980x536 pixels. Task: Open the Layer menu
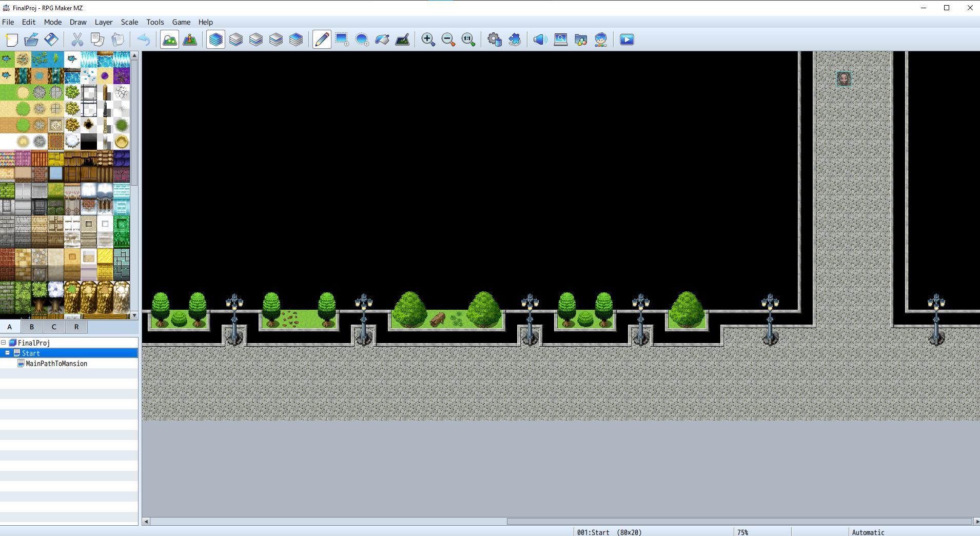(103, 22)
